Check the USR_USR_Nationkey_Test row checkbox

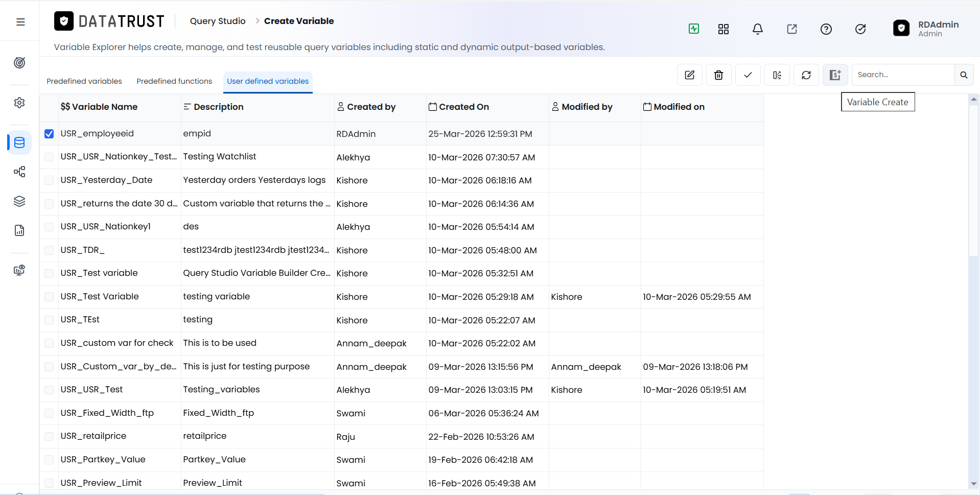(x=49, y=157)
